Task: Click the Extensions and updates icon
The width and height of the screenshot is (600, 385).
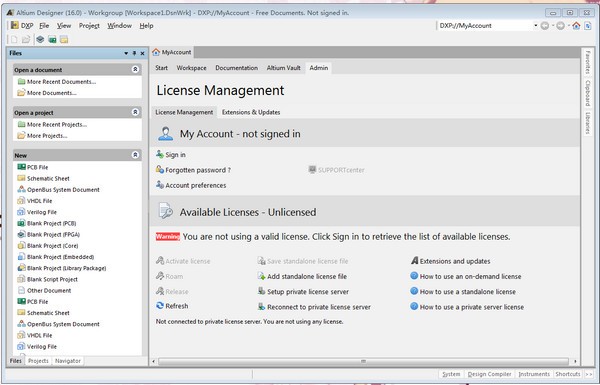Action: (x=414, y=261)
